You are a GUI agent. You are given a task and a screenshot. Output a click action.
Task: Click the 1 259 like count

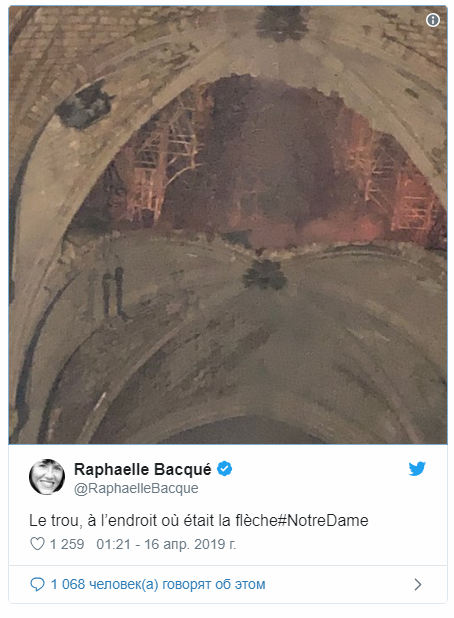point(67,544)
